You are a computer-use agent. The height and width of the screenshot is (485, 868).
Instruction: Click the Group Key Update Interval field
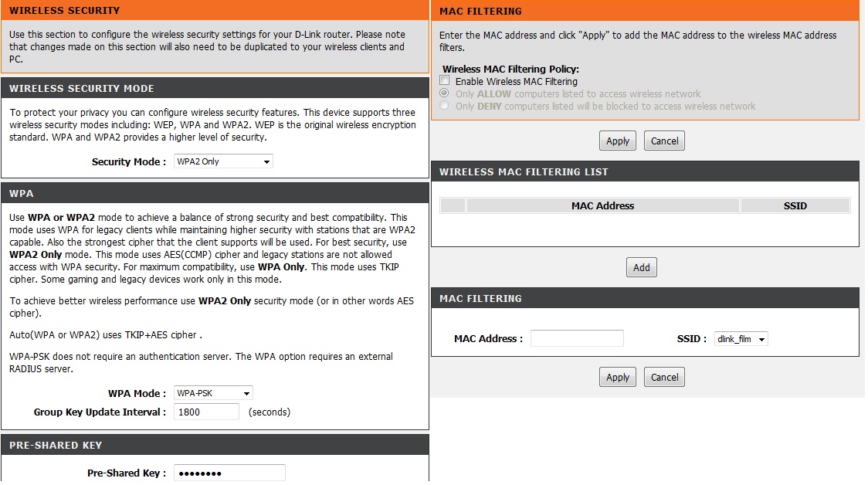206,412
